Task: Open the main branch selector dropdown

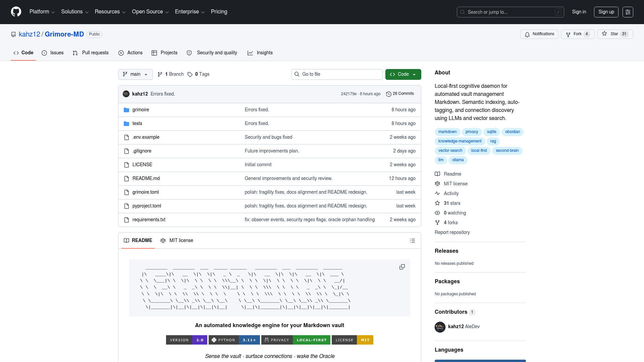Action: pyautogui.click(x=136, y=74)
